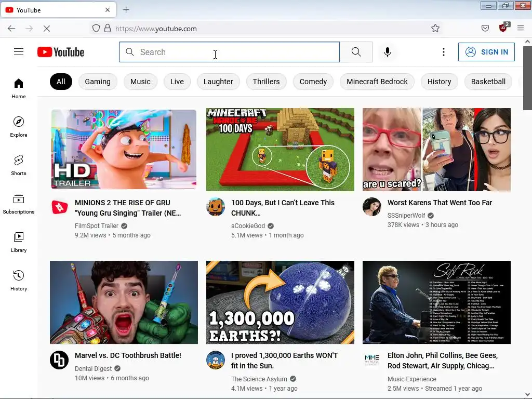Stop page loading with X button
This screenshot has width=532, height=399.
click(x=47, y=29)
